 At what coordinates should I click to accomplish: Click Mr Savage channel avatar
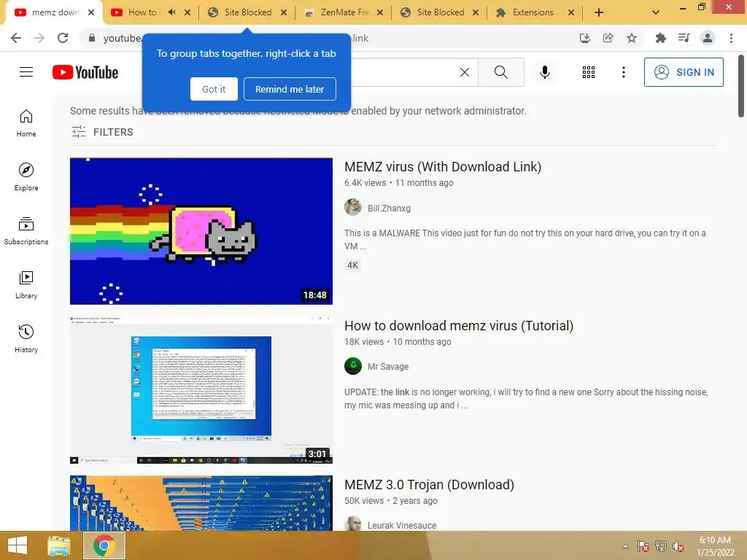(x=353, y=366)
